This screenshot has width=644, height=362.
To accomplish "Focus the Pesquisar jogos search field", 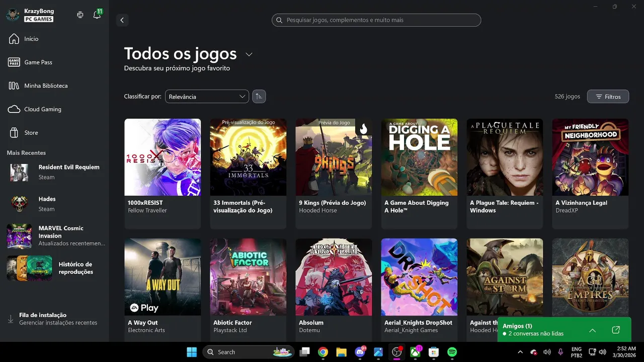I will (376, 20).
